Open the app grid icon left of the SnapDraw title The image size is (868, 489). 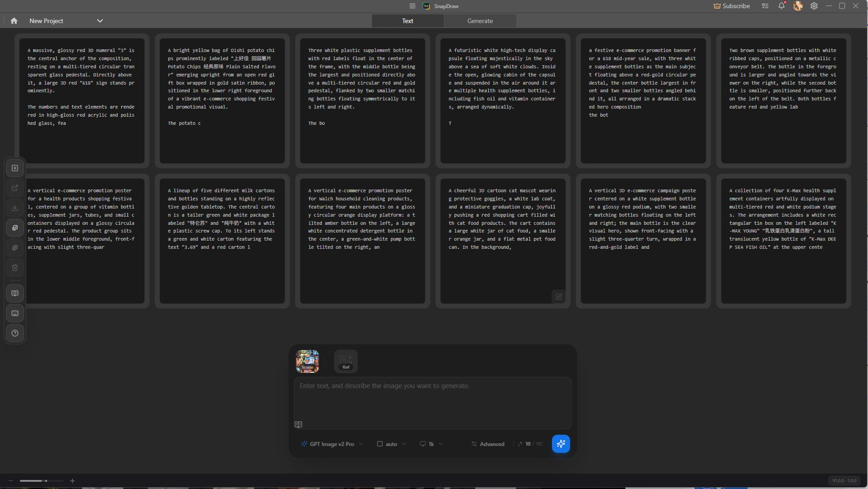coord(412,6)
